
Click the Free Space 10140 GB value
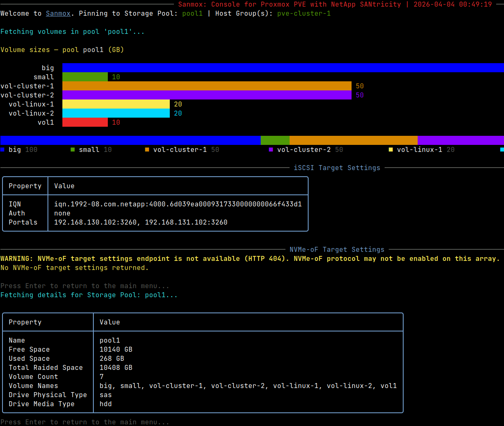116,350
